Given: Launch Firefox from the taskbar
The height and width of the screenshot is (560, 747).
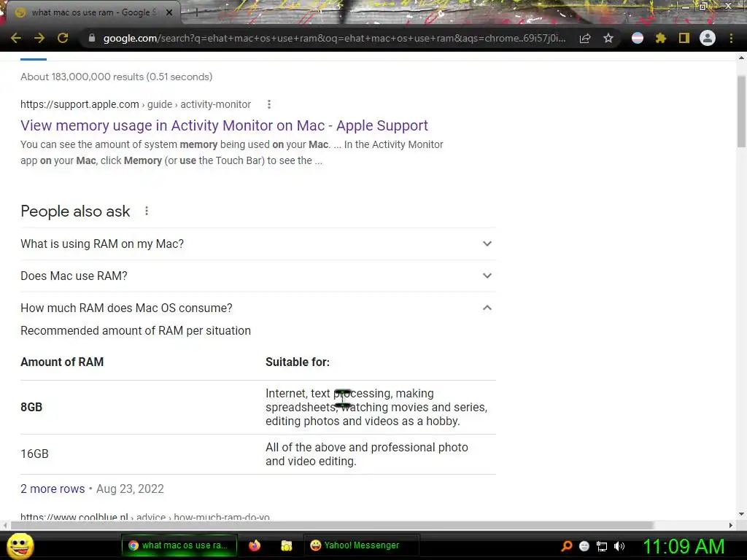Looking at the screenshot, I should tap(255, 545).
